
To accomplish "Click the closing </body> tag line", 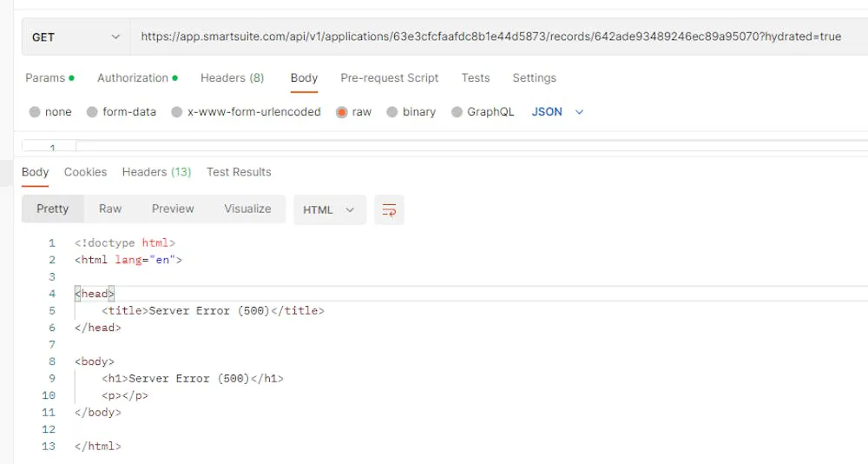I will point(98,413).
